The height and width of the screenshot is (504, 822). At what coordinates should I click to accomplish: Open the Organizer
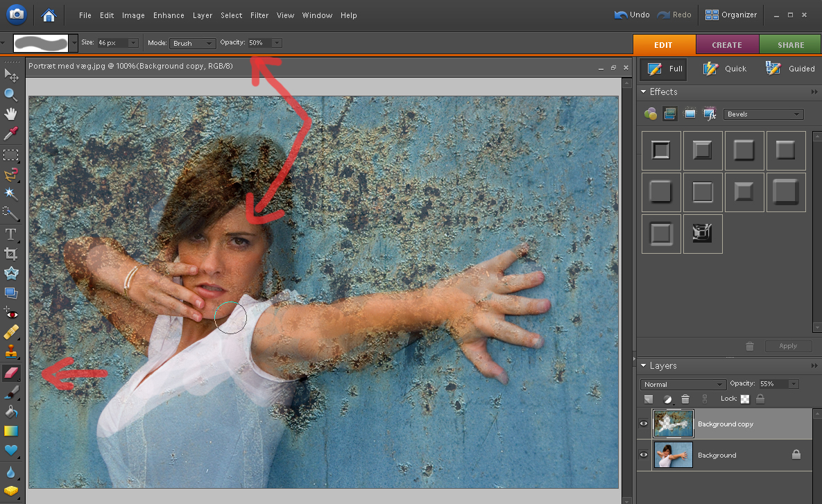tap(731, 15)
